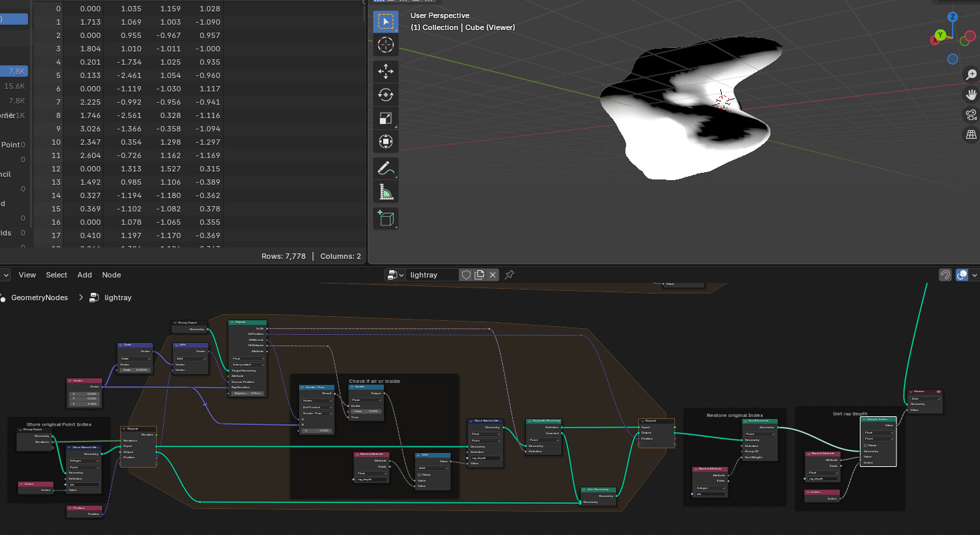Collapse the Join Geometry node
Screen dimensions: 980x535
583,489
